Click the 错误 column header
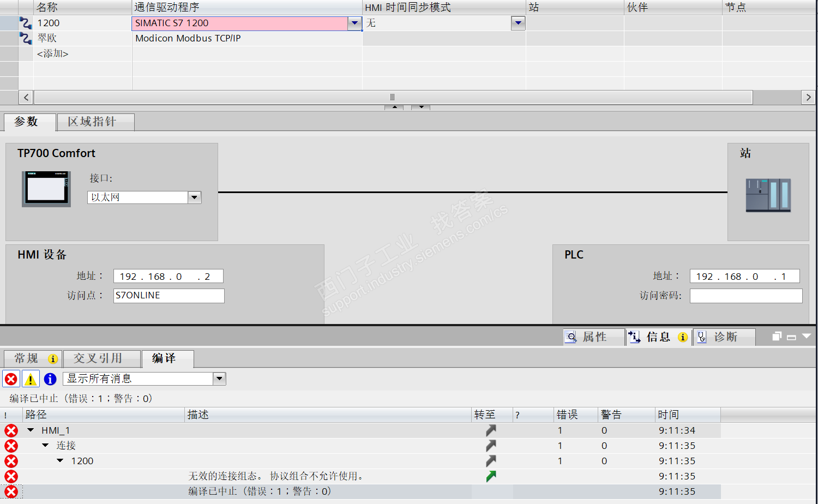This screenshot has width=818, height=504. [x=576, y=415]
